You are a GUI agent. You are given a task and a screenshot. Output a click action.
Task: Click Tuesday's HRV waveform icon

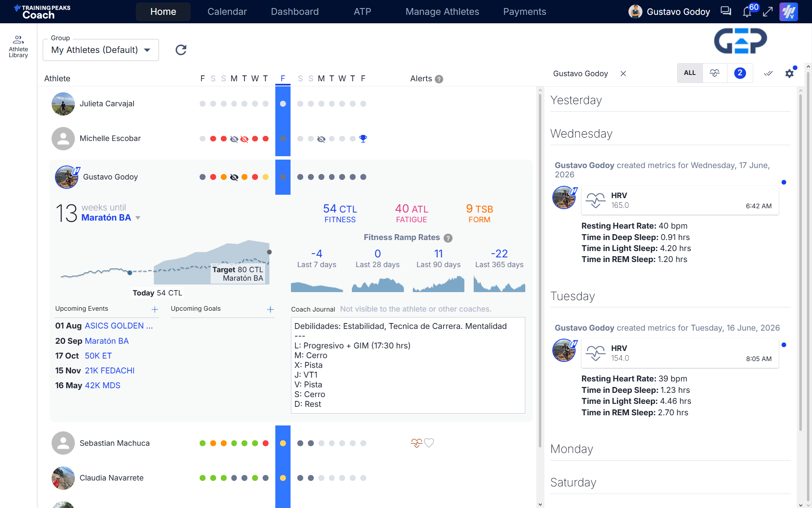(595, 353)
